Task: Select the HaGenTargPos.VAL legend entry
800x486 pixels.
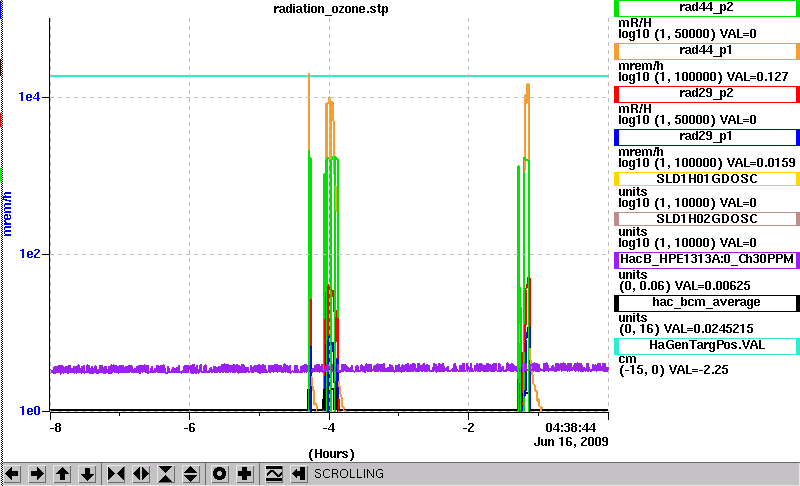Action: 707,345
